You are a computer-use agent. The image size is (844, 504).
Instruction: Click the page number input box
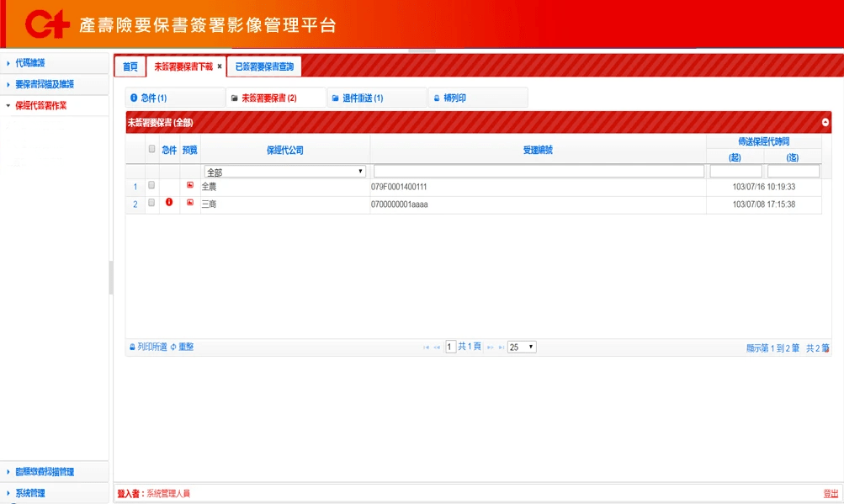coord(450,347)
